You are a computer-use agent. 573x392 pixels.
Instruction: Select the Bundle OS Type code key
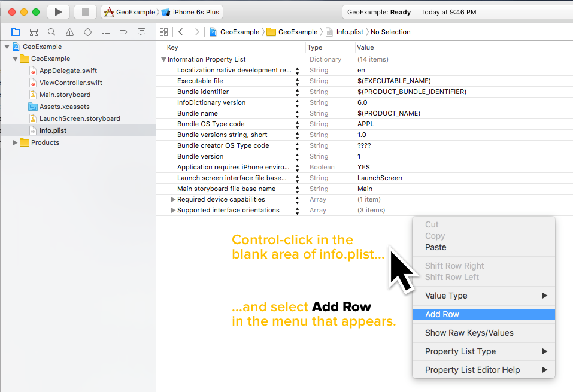[211, 124]
